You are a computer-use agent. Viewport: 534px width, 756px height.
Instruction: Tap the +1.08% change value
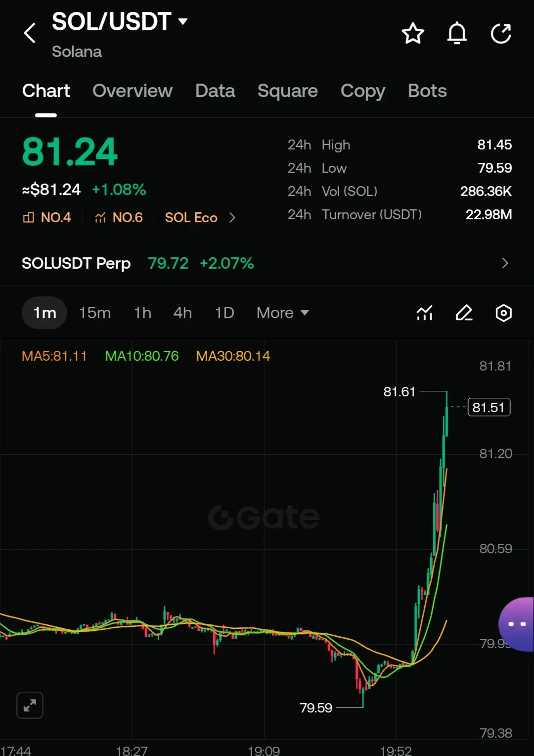pyautogui.click(x=119, y=189)
